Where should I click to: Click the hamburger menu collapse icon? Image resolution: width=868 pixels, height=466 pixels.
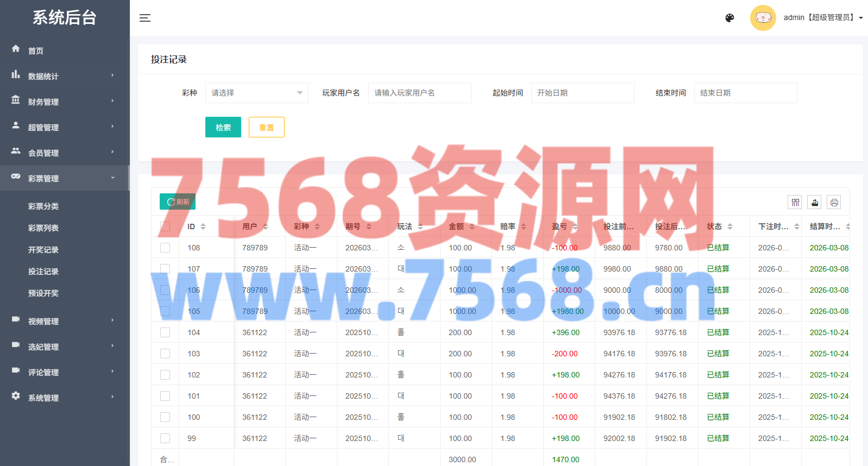pyautogui.click(x=145, y=18)
